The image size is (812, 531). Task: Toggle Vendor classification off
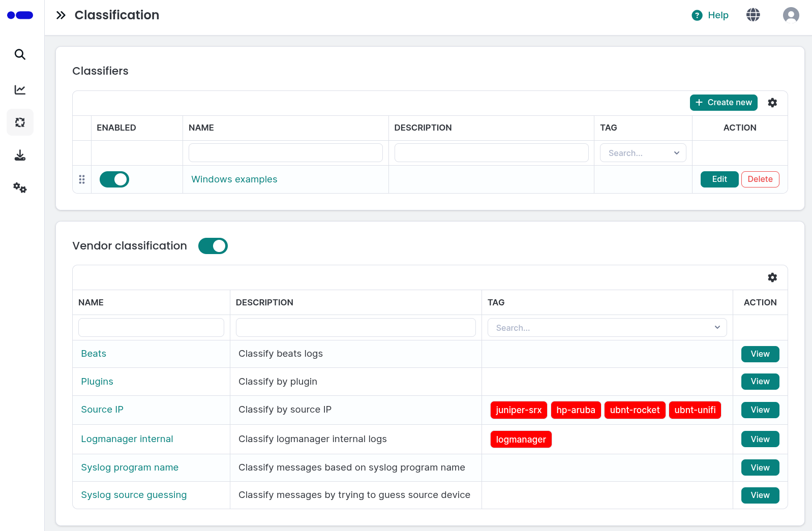(213, 246)
